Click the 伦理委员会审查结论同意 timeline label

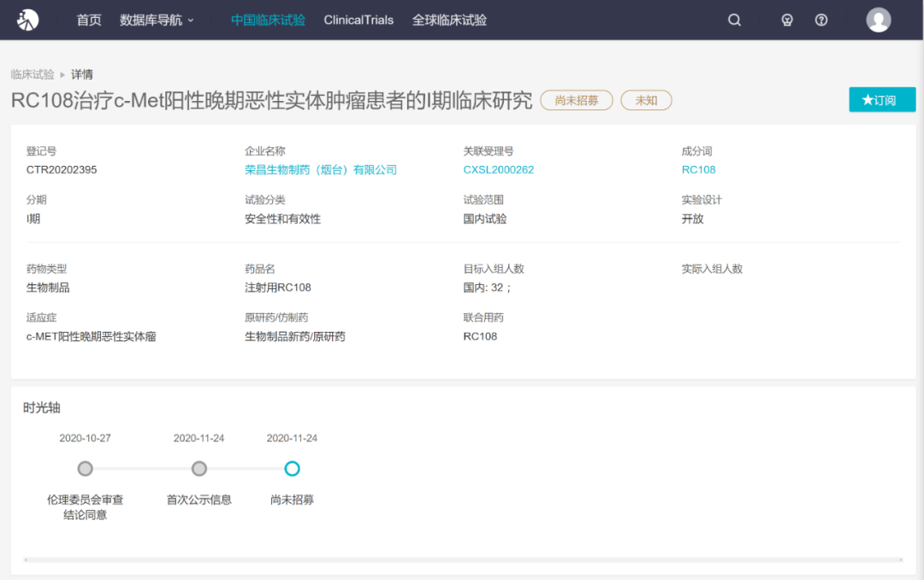86,507
